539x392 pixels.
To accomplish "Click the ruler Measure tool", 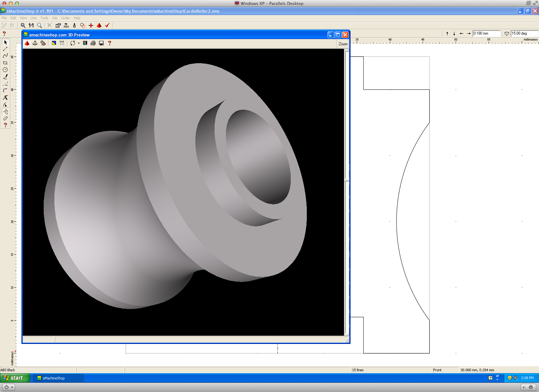I will [5, 119].
